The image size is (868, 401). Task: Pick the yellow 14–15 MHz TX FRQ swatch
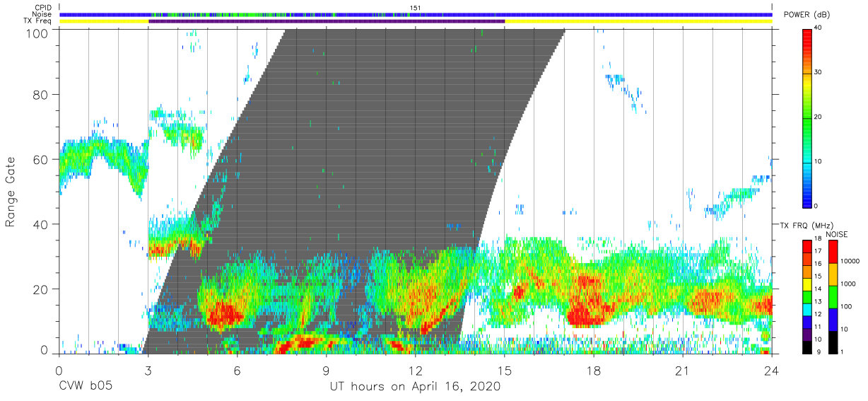coord(807,284)
